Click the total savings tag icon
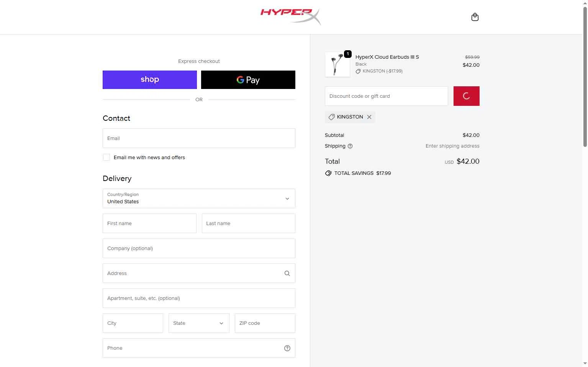 tap(328, 173)
